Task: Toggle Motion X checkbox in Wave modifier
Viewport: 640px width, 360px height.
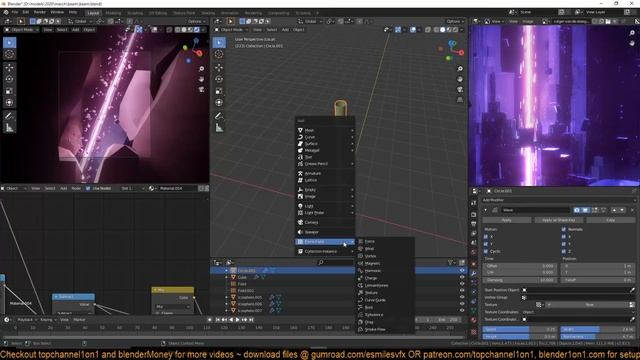Action: coord(486,236)
